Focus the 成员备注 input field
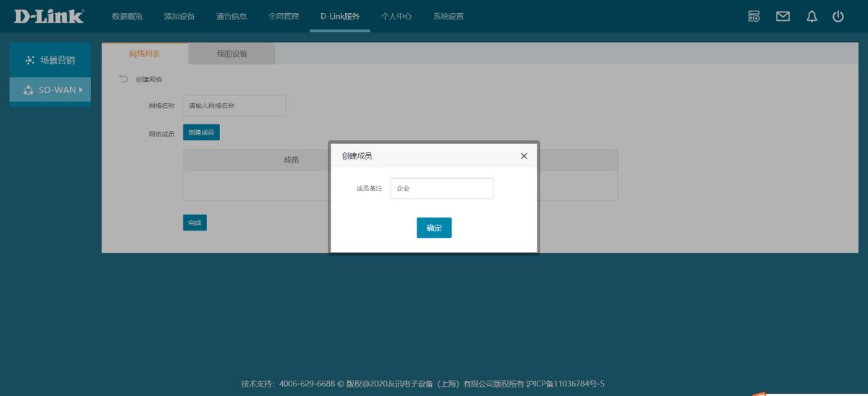The width and height of the screenshot is (868, 396). tap(442, 189)
